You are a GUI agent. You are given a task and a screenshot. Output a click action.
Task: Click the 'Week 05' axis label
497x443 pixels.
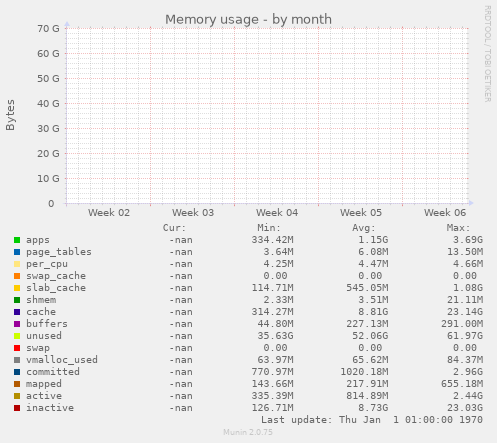pos(361,213)
